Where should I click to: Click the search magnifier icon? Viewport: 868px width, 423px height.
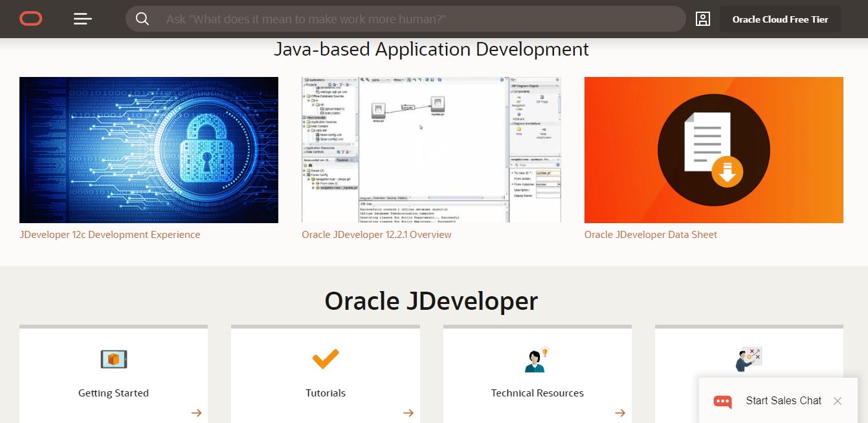(142, 19)
